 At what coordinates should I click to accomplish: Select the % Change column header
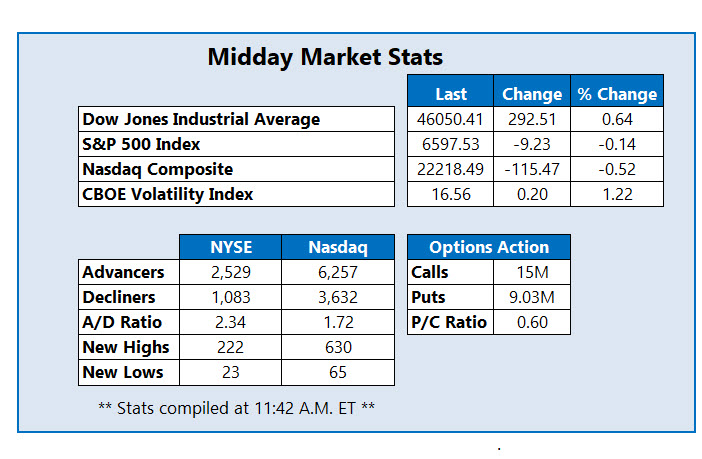(x=617, y=94)
